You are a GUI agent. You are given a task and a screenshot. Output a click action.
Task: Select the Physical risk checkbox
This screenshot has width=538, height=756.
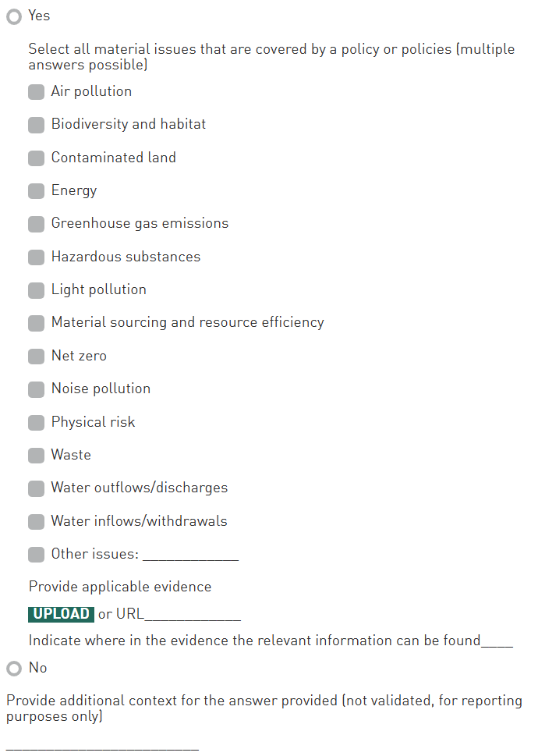click(x=37, y=423)
